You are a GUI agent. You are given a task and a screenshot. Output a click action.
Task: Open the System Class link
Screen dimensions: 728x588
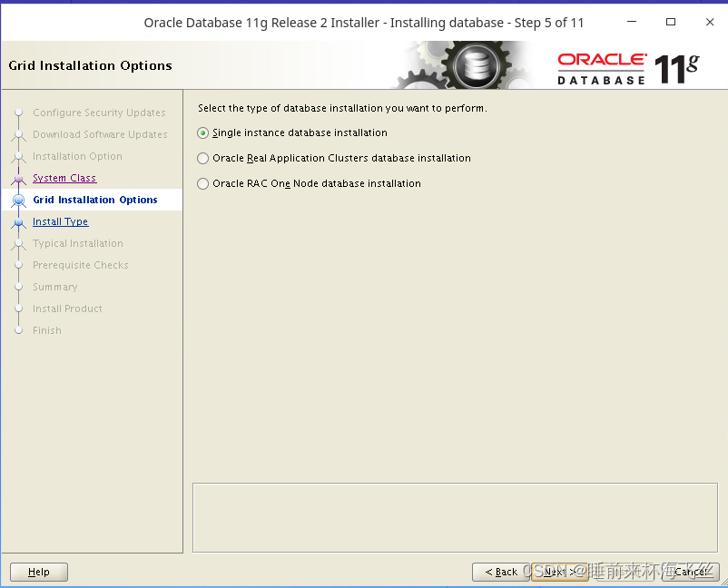[x=64, y=178]
